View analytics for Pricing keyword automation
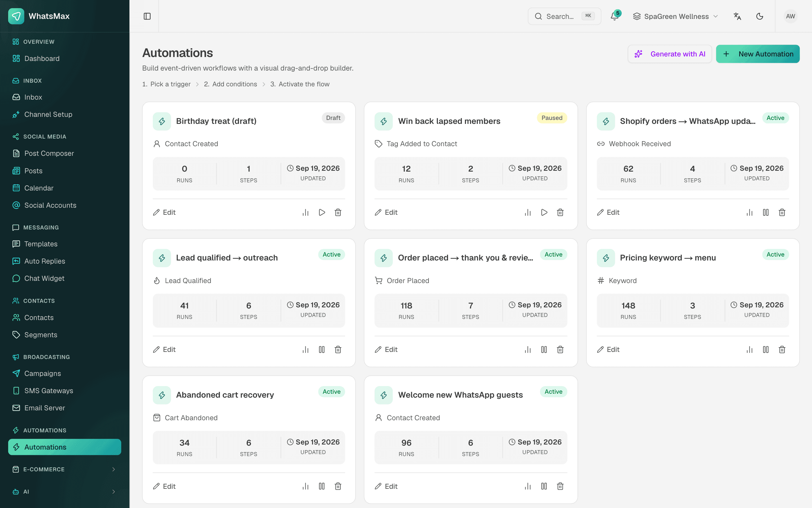Image resolution: width=812 pixels, height=508 pixels. tap(750, 349)
